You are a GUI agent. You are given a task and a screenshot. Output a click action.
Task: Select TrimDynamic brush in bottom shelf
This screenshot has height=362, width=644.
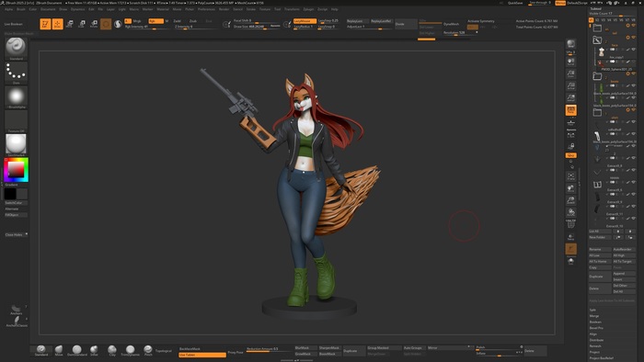[131, 351]
